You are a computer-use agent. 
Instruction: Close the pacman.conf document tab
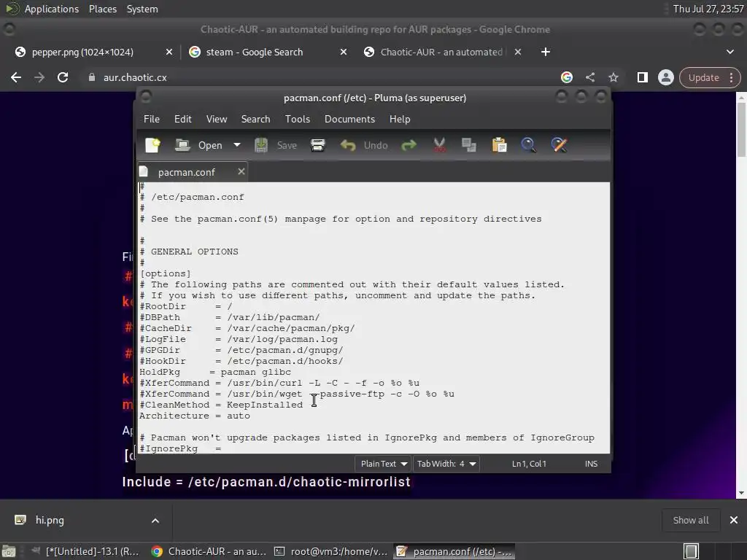click(x=241, y=171)
